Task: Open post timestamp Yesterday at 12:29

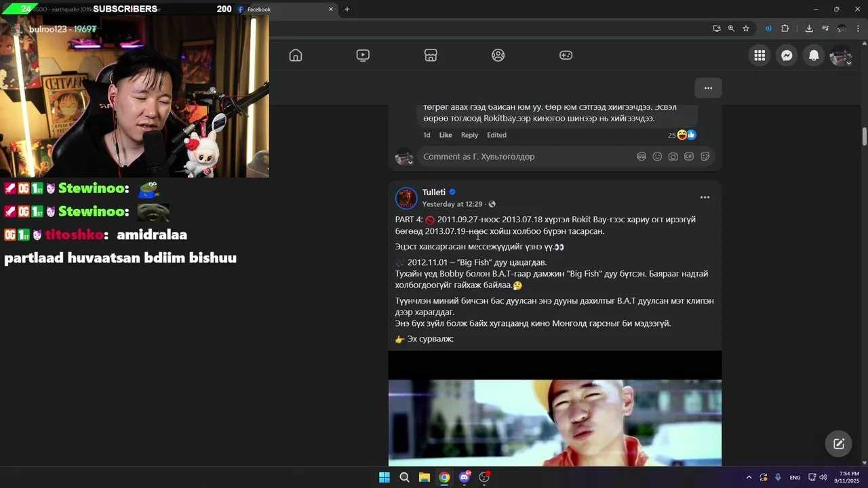Action: [452, 204]
